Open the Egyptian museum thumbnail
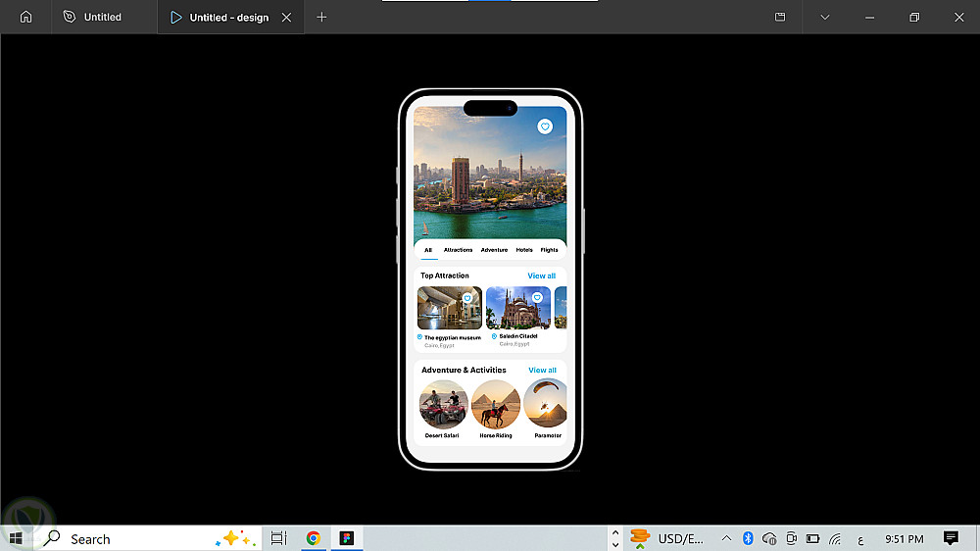The width and height of the screenshot is (980, 551). coord(450,308)
